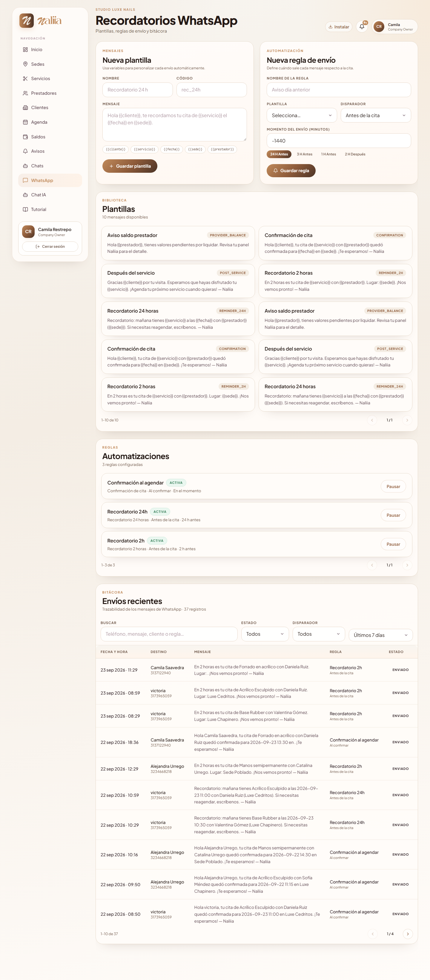The image size is (430, 980).
Task: Pause the Recordatorio 2h rule
Action: (393, 544)
